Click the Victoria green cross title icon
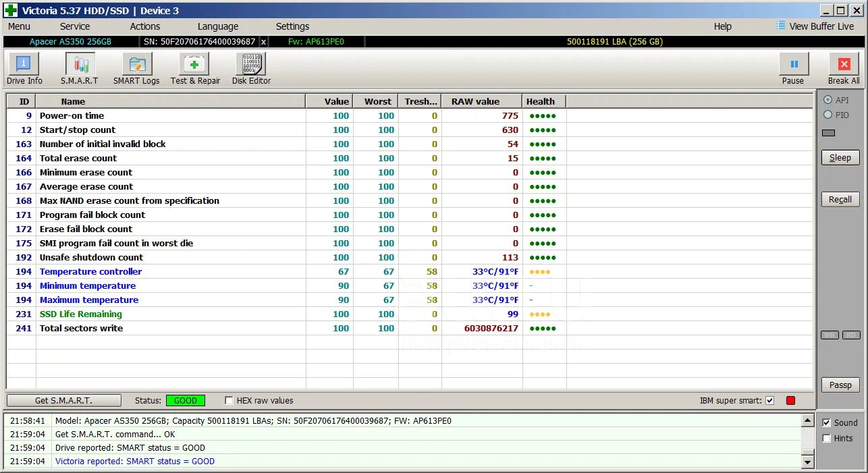The width and height of the screenshot is (868, 473). pyautogui.click(x=11, y=10)
